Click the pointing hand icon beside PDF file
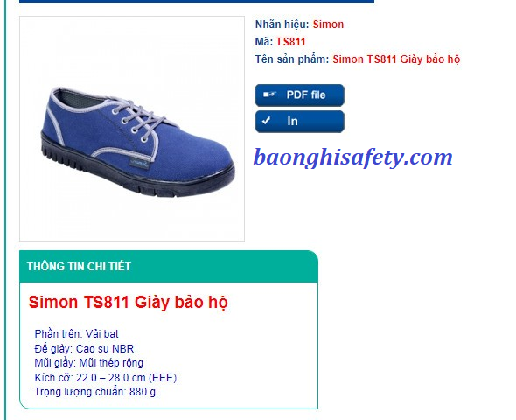 (269, 94)
